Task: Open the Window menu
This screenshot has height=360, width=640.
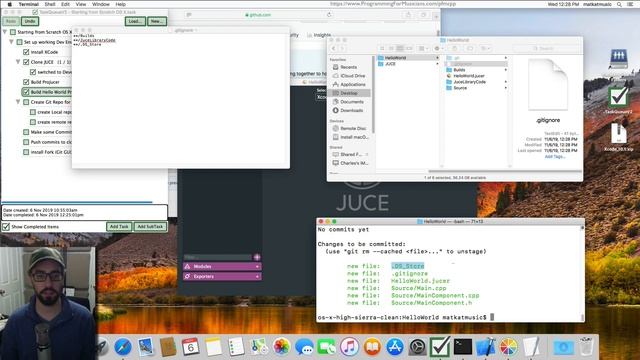Action: 100,4
